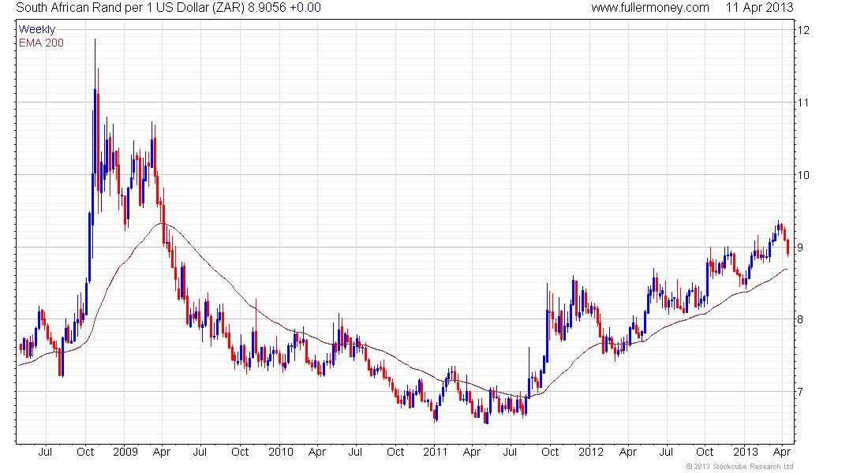Click the 7 label on price axis
The image size is (868, 473).
click(801, 393)
